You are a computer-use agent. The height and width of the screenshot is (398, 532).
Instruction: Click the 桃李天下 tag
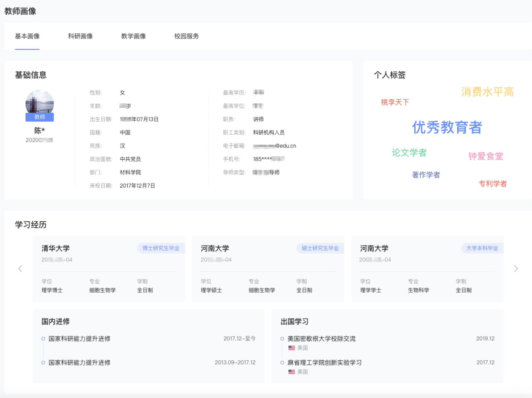(x=395, y=102)
